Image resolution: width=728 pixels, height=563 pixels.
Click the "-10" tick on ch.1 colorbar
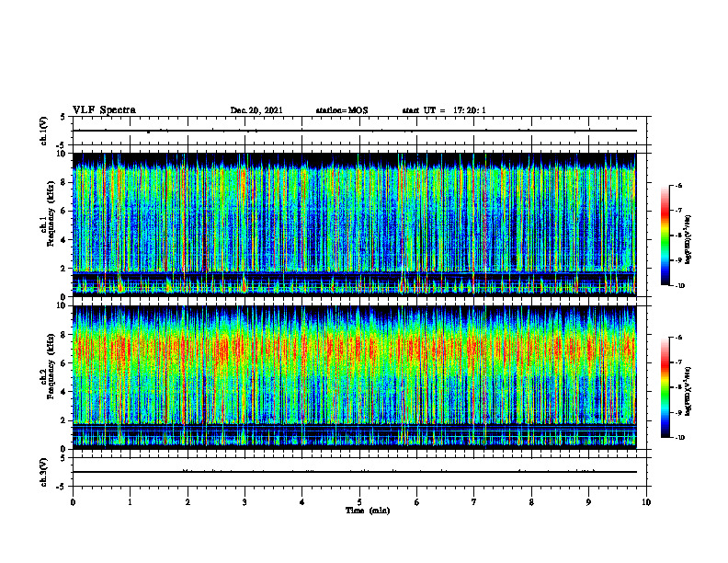coord(679,286)
